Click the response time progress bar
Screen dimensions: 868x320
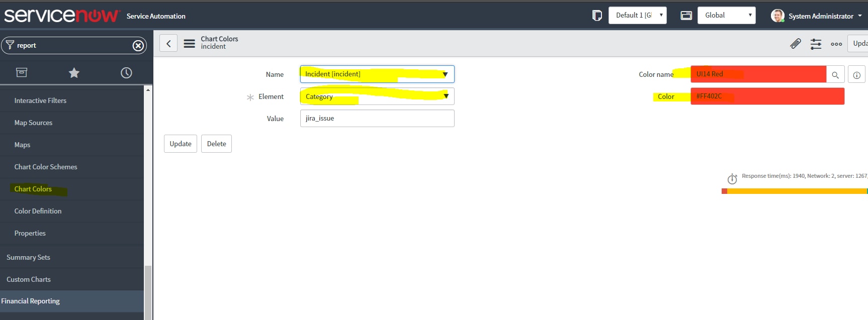tap(795, 191)
